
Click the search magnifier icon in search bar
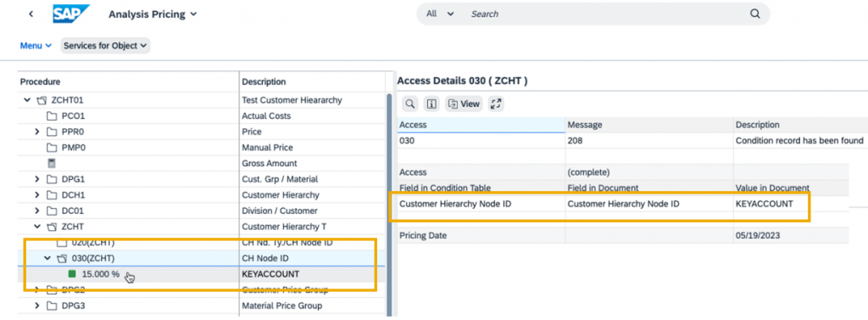tap(755, 14)
